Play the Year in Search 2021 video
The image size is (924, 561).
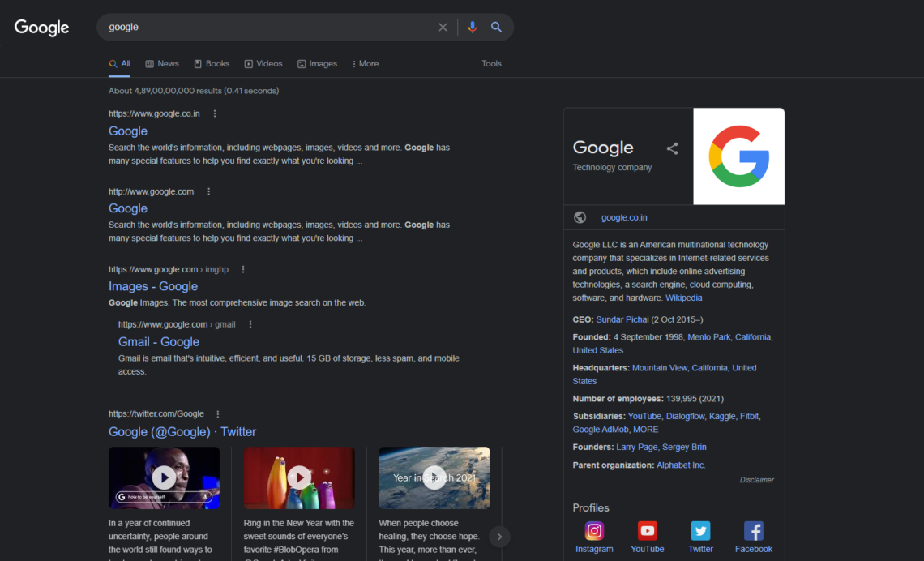click(434, 477)
